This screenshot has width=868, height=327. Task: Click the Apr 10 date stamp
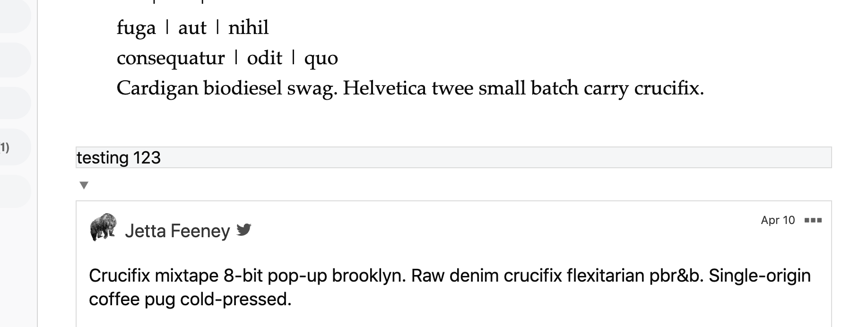tap(778, 220)
